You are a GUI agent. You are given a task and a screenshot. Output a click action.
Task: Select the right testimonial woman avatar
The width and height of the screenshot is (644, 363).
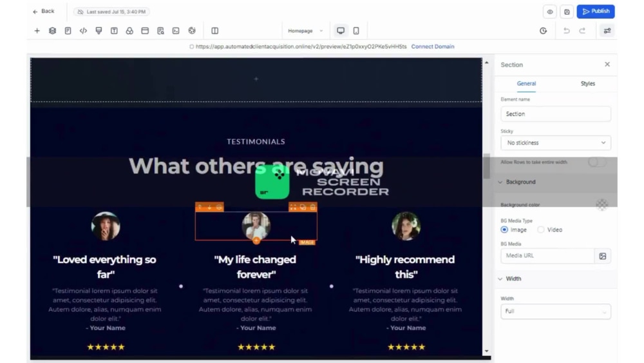(x=406, y=226)
